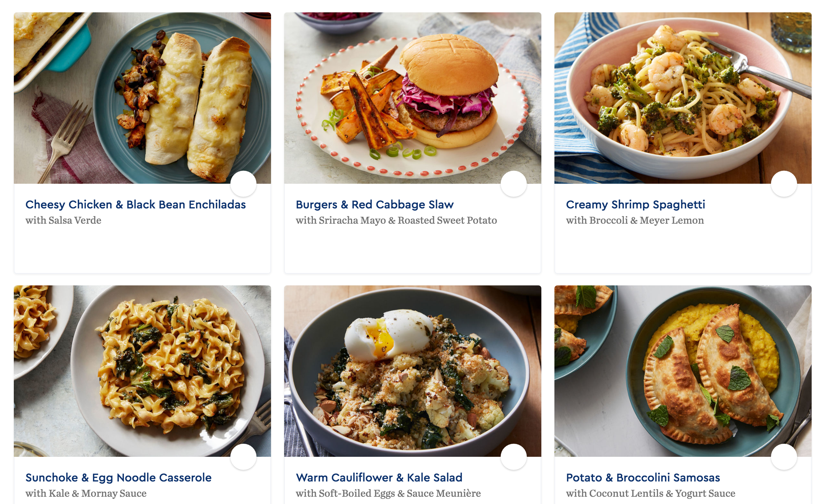Click the round badge on the Cauliflower Kale Salad card
832x504 pixels.
[x=514, y=457]
